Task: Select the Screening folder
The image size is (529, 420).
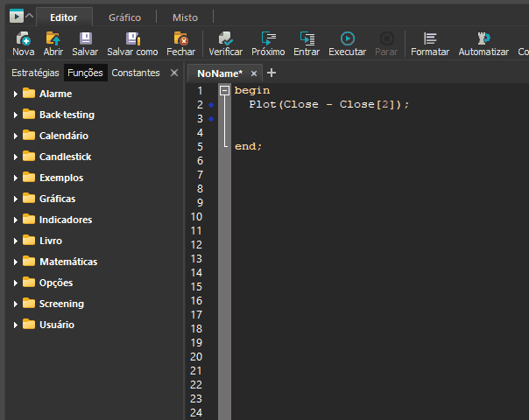Action: click(61, 304)
